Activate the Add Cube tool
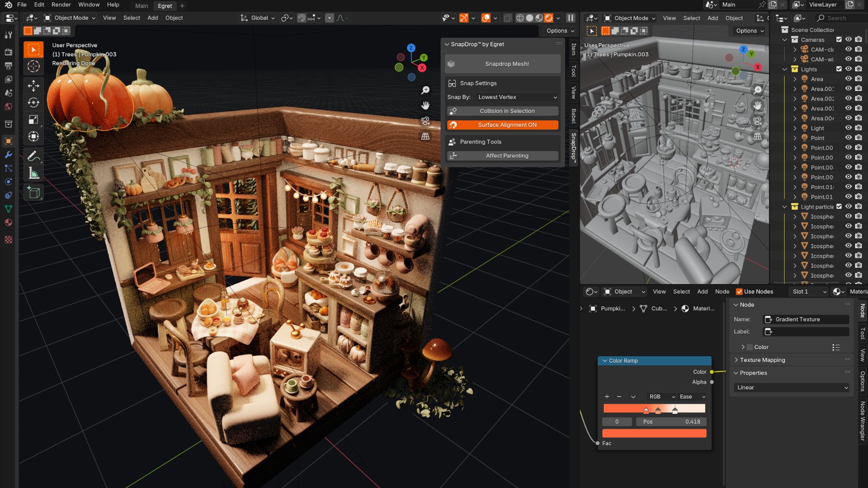The height and width of the screenshot is (488, 868). click(x=33, y=192)
